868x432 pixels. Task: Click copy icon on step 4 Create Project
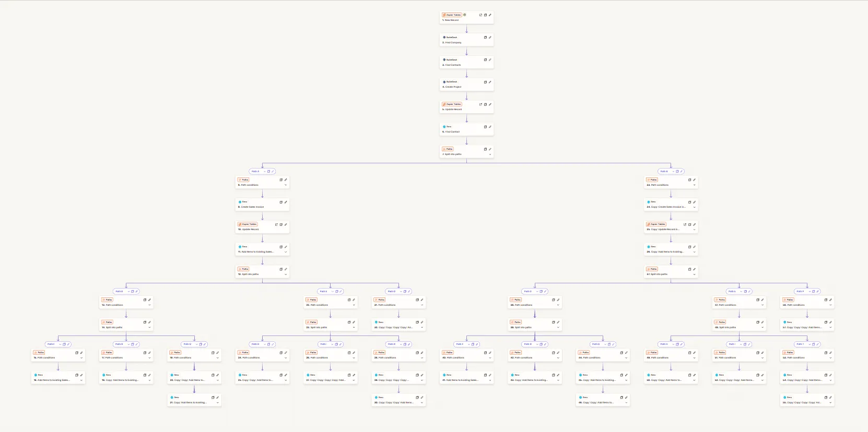click(485, 82)
